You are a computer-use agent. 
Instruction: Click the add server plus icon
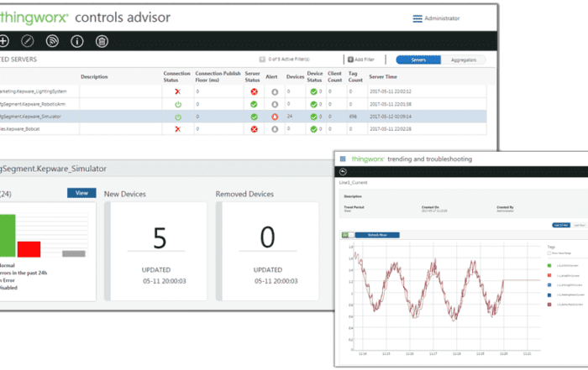tap(3, 41)
